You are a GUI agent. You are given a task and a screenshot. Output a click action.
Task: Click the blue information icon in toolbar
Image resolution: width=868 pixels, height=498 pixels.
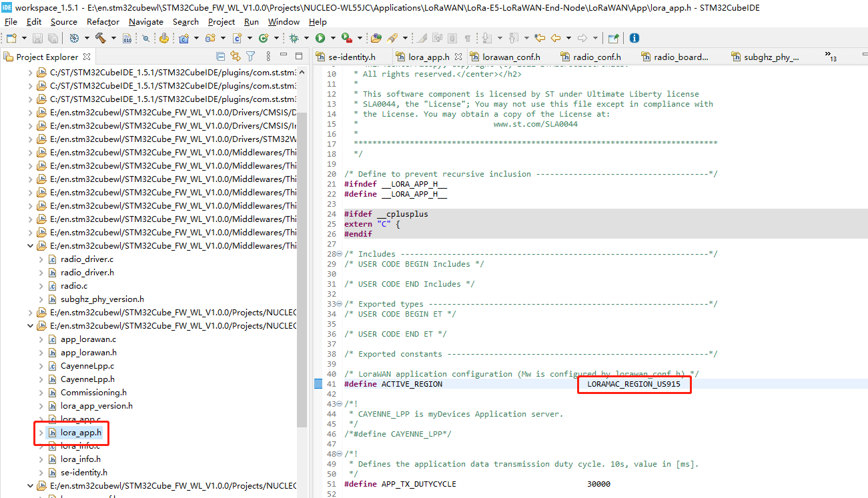click(634, 38)
